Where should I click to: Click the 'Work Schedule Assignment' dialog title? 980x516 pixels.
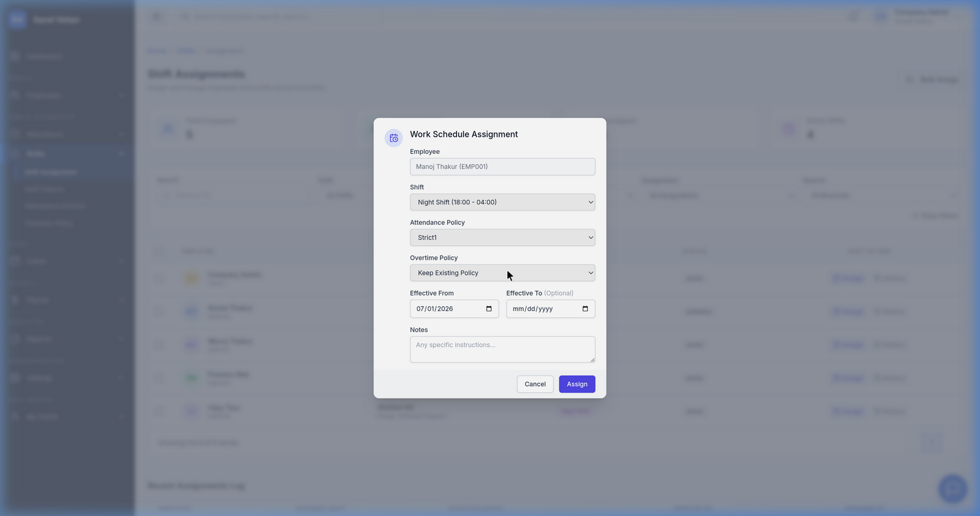[464, 134]
